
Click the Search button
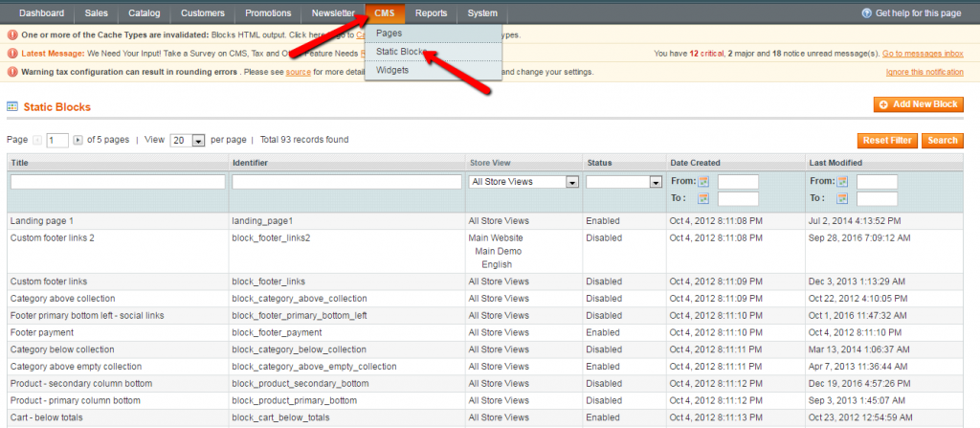pos(942,141)
